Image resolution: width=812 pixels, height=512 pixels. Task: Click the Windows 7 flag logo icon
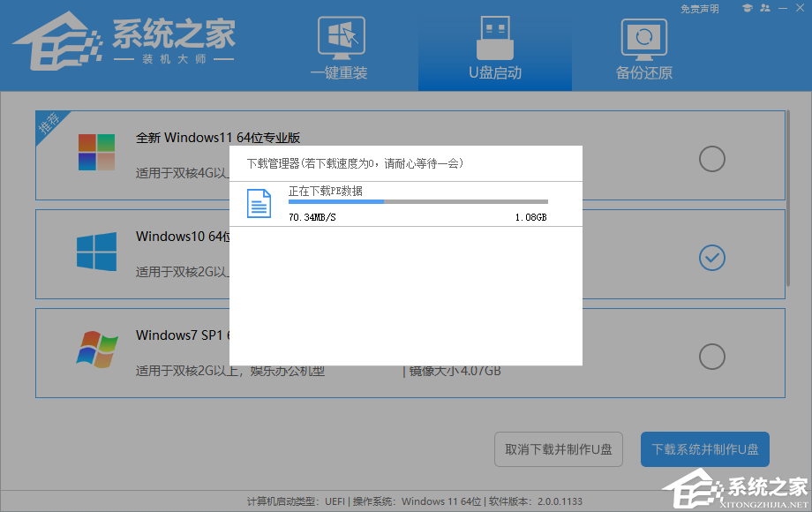click(96, 350)
